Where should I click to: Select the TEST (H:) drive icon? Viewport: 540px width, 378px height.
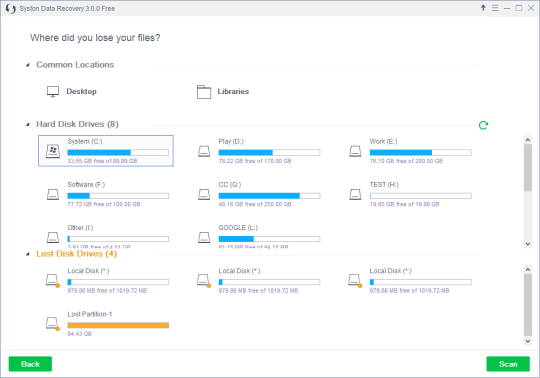(x=355, y=195)
